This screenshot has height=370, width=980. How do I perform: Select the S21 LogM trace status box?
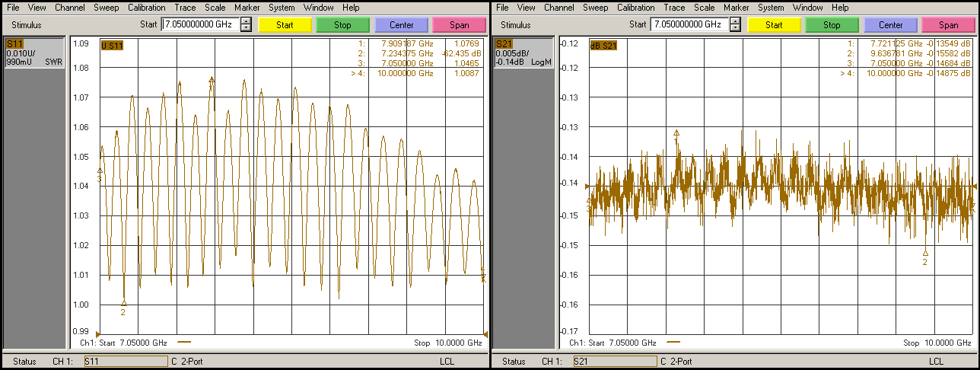(523, 53)
